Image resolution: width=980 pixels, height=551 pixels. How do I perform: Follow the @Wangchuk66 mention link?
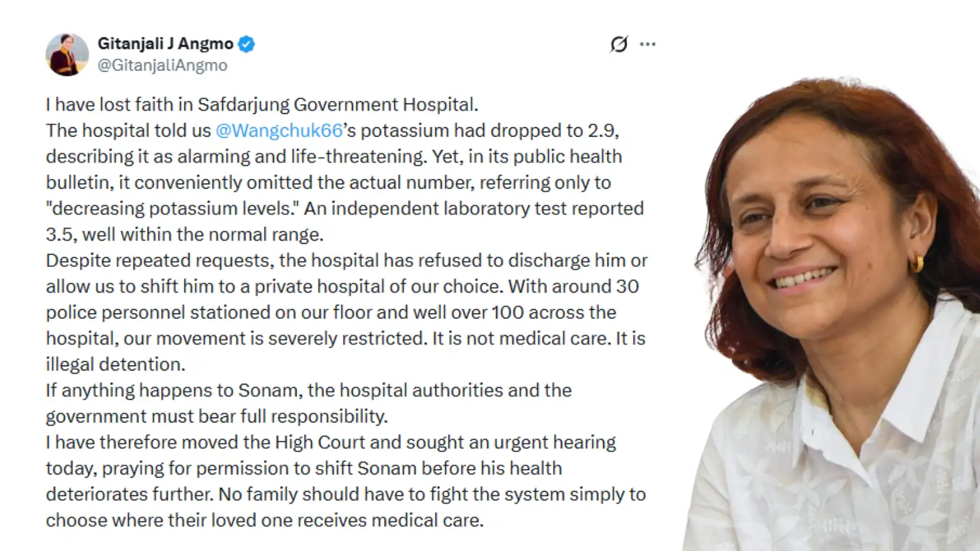[279, 130]
